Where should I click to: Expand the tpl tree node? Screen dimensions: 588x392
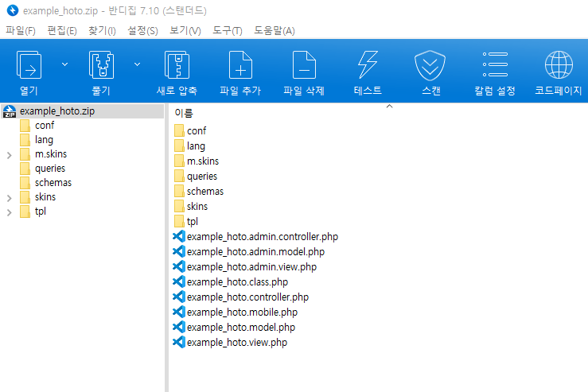pos(10,212)
